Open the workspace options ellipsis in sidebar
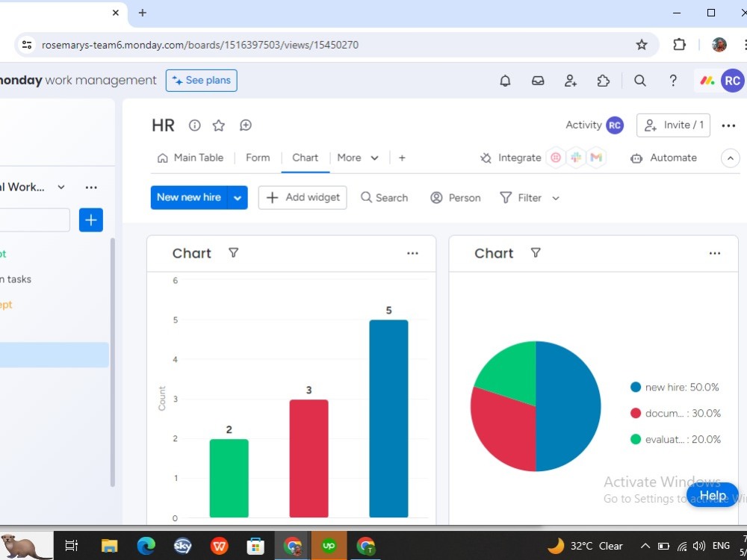This screenshot has height=560, width=747. point(91,187)
